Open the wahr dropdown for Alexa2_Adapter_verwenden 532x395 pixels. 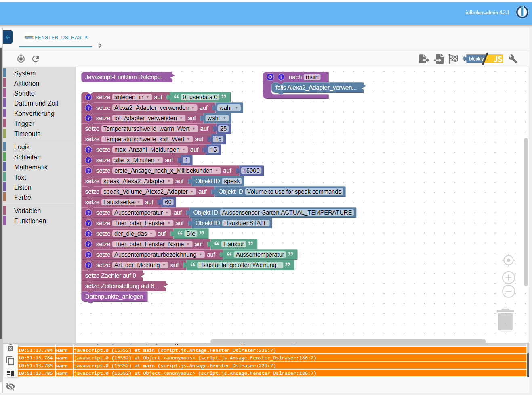(x=229, y=108)
